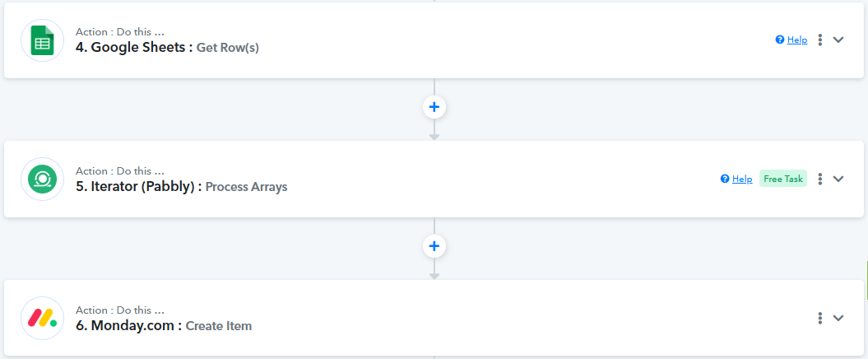Click the Google Sheets app icon
This screenshot has height=359, width=868.
point(43,40)
